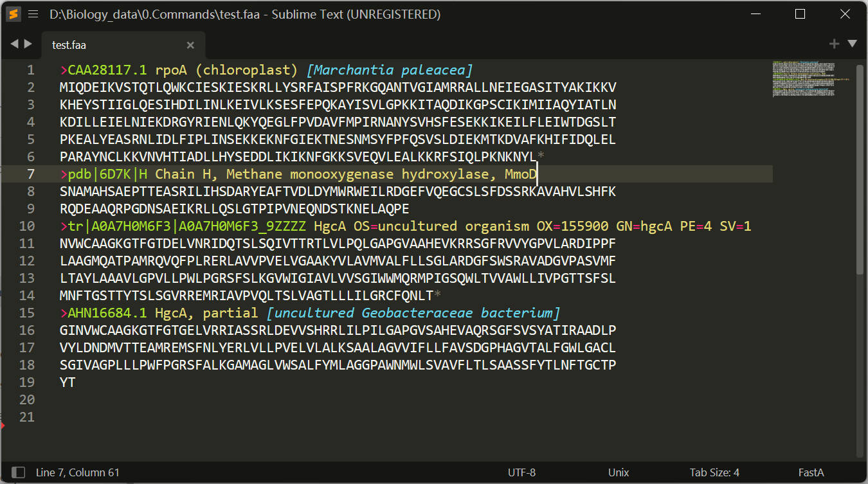Go to previous tab with left arrow

click(15, 44)
